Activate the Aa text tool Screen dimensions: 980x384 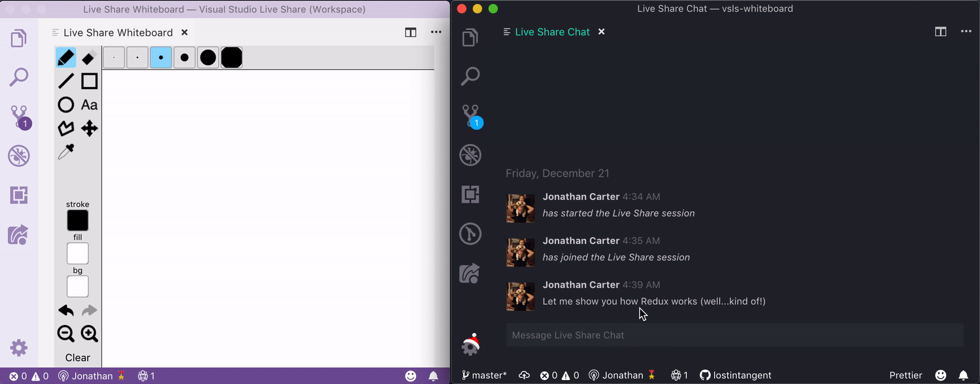tap(90, 105)
